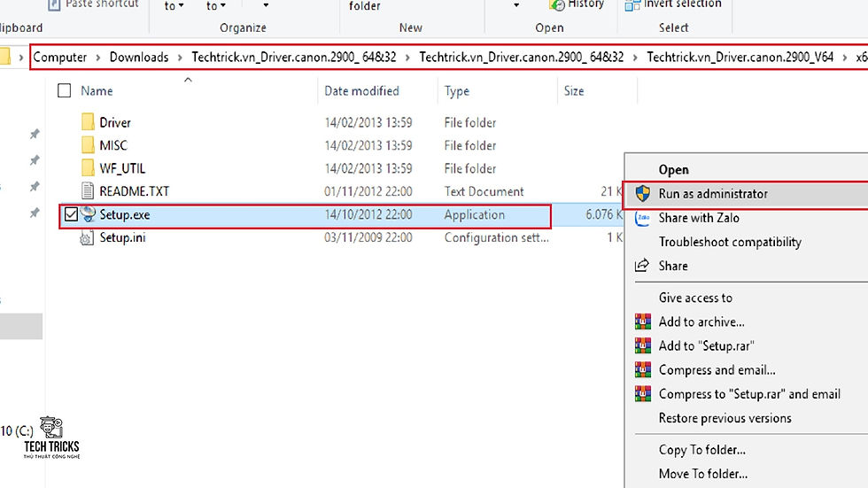
Task: Click WinRAR icon next to Add to archive
Action: click(x=643, y=321)
